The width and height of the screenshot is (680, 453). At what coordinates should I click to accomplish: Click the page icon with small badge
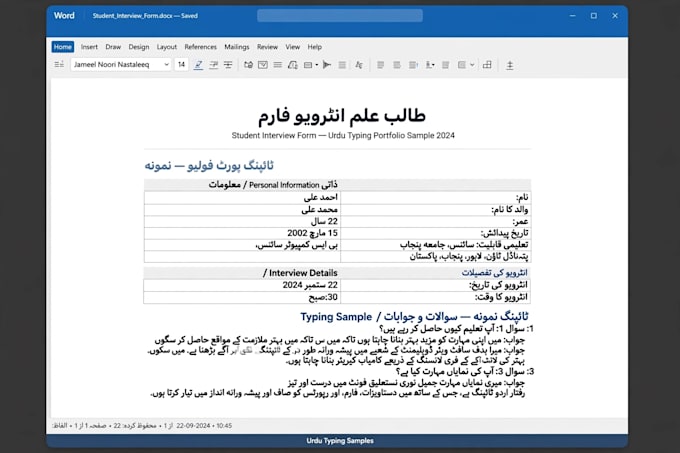[x=293, y=65]
